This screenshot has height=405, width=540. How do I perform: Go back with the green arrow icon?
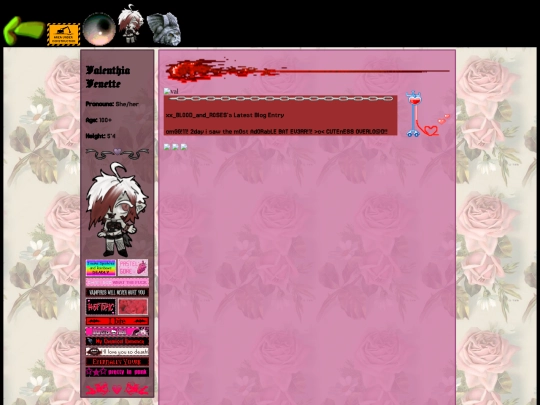tap(24, 31)
